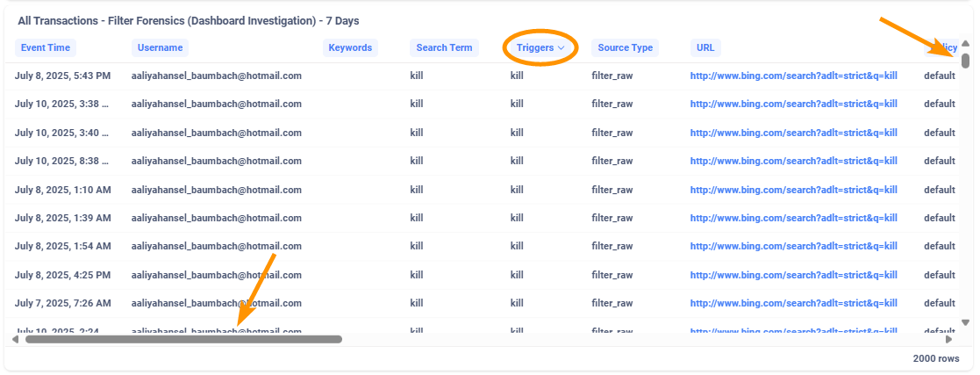Select the 'July 10, 2025, 8:38' event time cell
Viewport: 980px width, 375px height.
62,161
